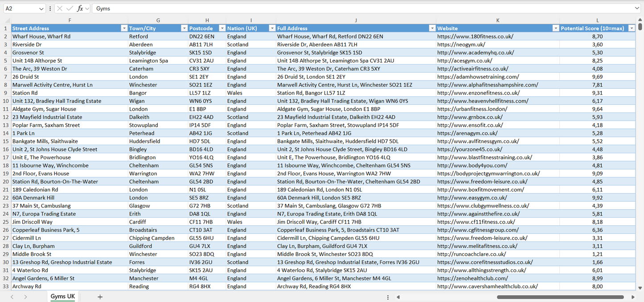The image size is (644, 302).
Task: Open the Nation (UK) column filter dropdown
Action: tap(272, 28)
